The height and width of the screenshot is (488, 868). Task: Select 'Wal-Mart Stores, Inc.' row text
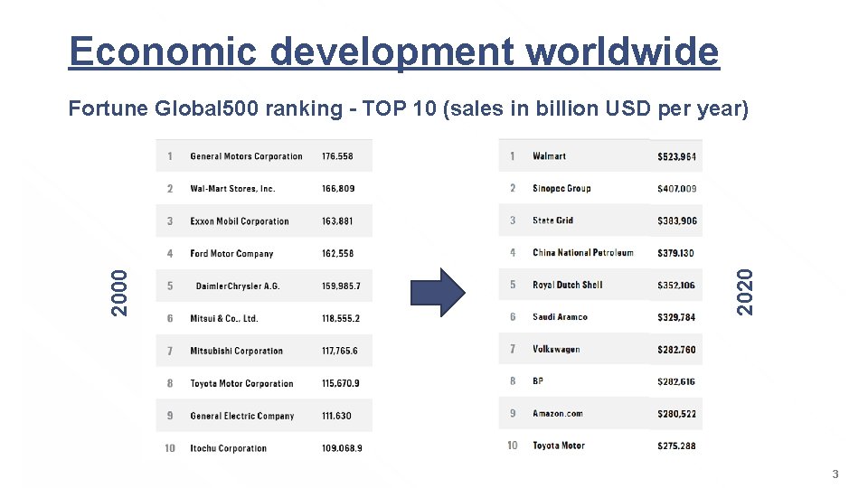click(232, 189)
